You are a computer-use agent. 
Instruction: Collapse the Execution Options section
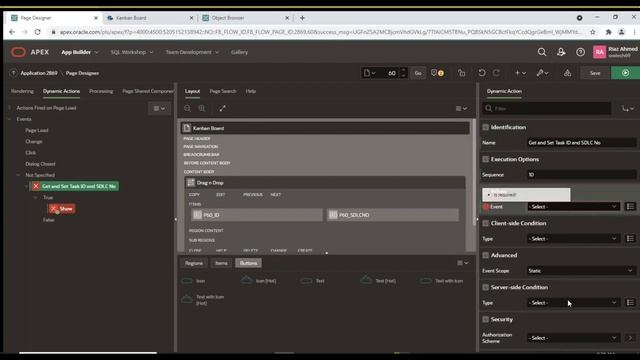tap(485, 160)
